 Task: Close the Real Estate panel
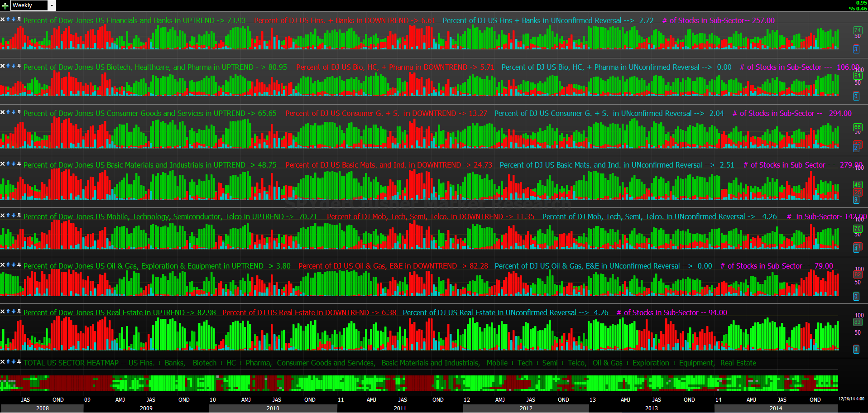tap(3, 312)
